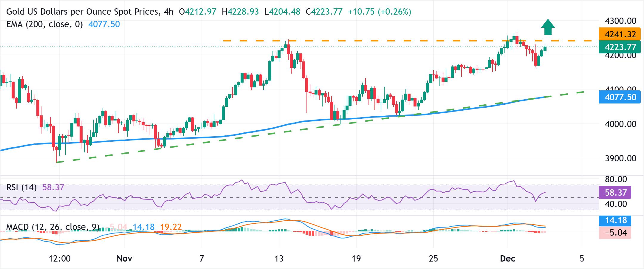644x269 pixels.
Task: Click the blue 4077.50 EMA price tag
Action: [x=620, y=97]
